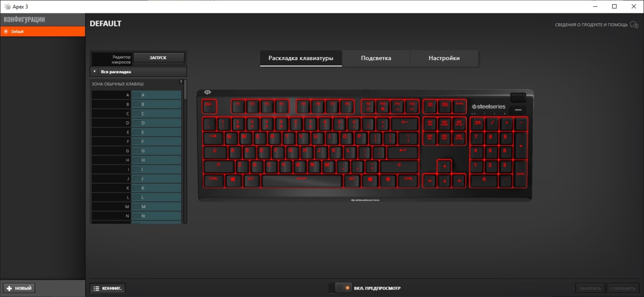Select the K key binding row
Screen dimensions: 644x297
tap(137, 188)
